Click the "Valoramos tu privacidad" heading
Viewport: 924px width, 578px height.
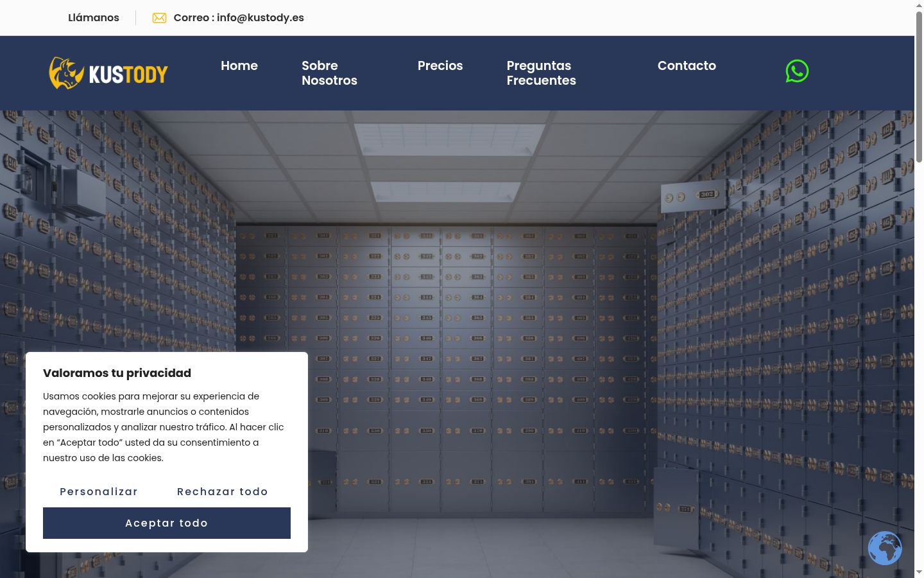[x=117, y=373]
